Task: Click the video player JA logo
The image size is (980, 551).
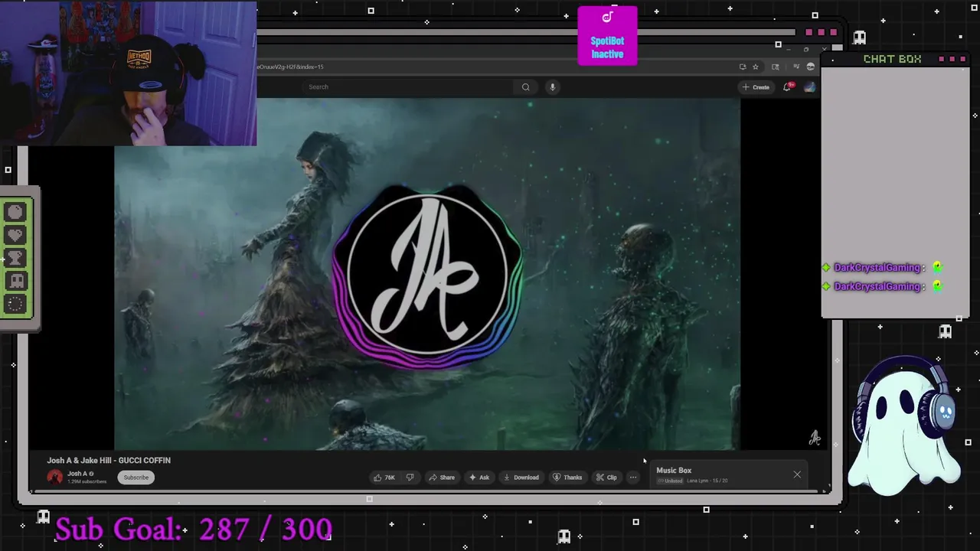Action: click(x=427, y=275)
